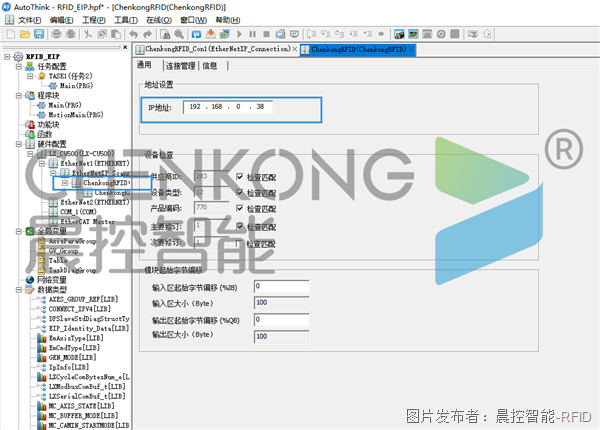Click the Print toolbar icon

pos(56,34)
